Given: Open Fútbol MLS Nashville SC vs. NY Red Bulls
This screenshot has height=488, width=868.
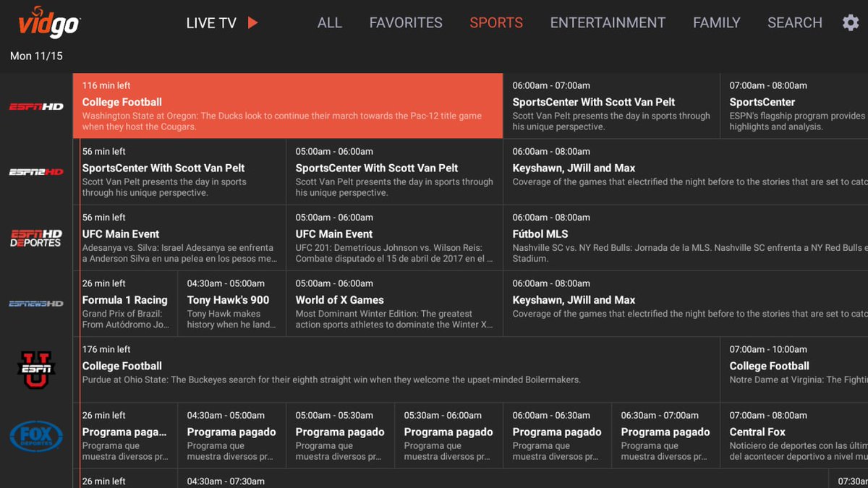Looking at the screenshot, I should point(686,237).
